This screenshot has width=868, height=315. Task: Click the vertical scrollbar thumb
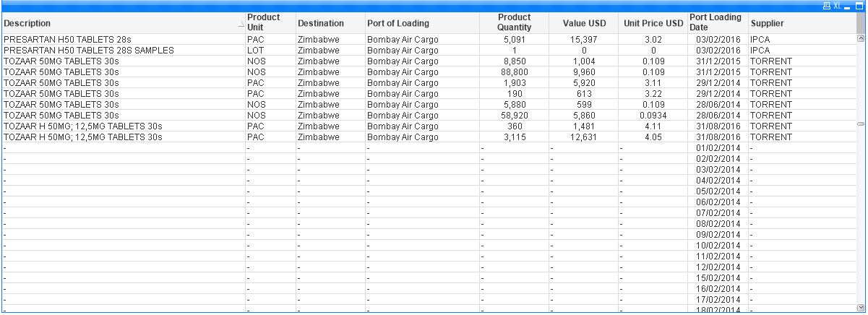pos(861,124)
